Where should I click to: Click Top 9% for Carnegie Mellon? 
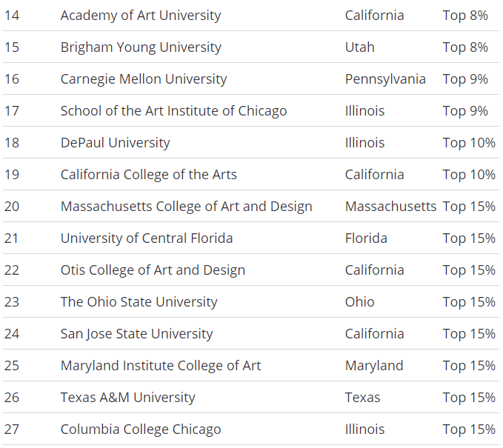(465, 79)
